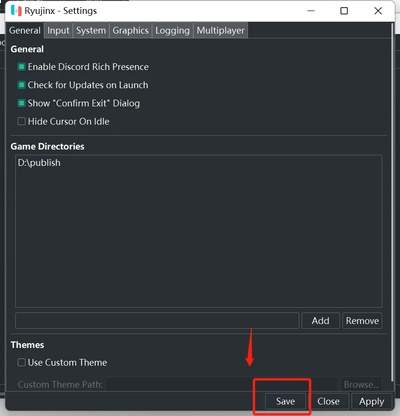
Task: Close the Settings window with X
Action: (378, 11)
